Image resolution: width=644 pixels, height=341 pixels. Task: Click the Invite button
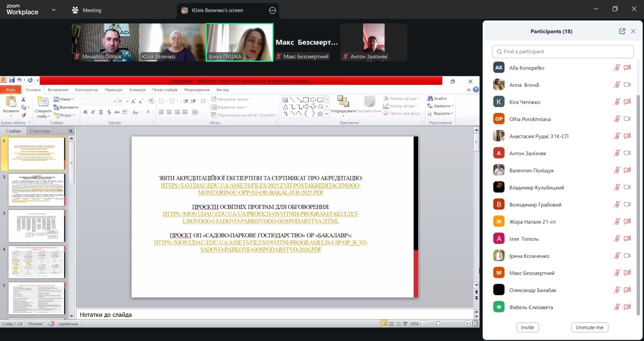[x=527, y=327]
